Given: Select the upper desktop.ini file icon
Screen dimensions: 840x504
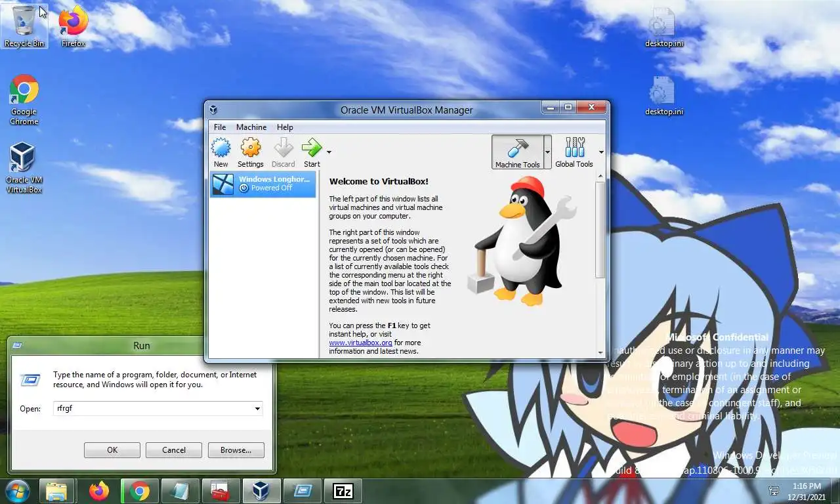Looking at the screenshot, I should (x=663, y=28).
